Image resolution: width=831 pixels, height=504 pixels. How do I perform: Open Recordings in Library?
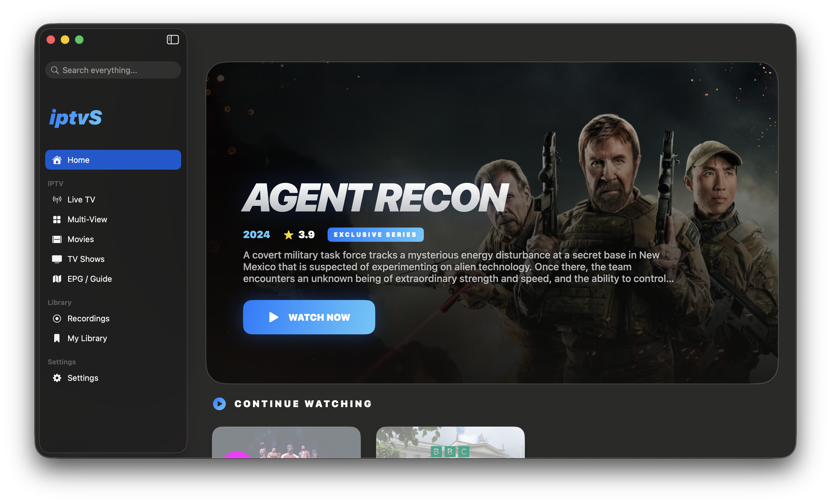[113, 319]
